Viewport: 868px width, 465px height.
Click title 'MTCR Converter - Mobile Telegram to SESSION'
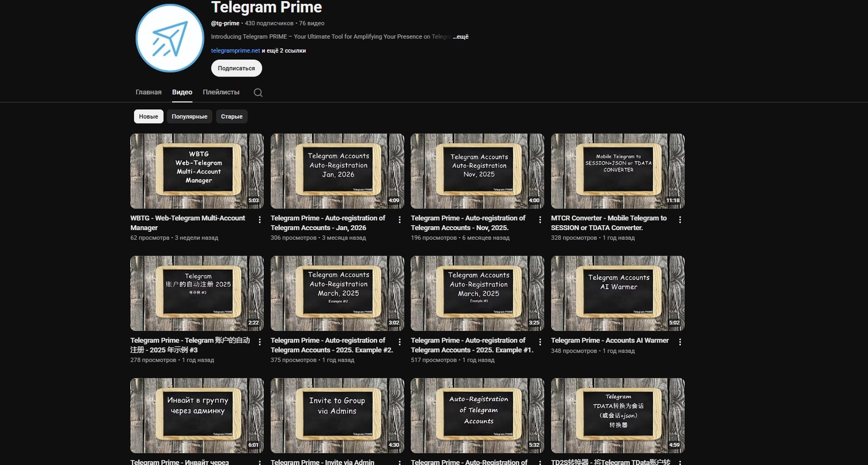tap(609, 223)
